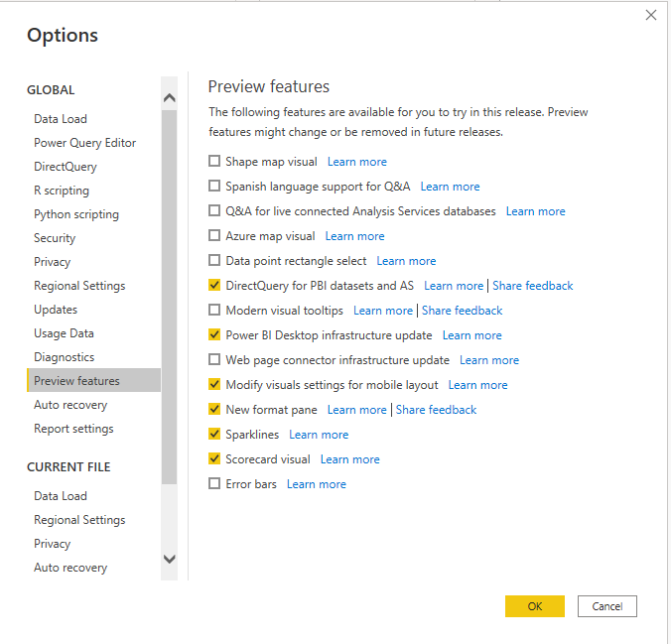Check Q&A for live connected Analysis Services
Viewport: 671px width, 644px height.
coord(214,211)
